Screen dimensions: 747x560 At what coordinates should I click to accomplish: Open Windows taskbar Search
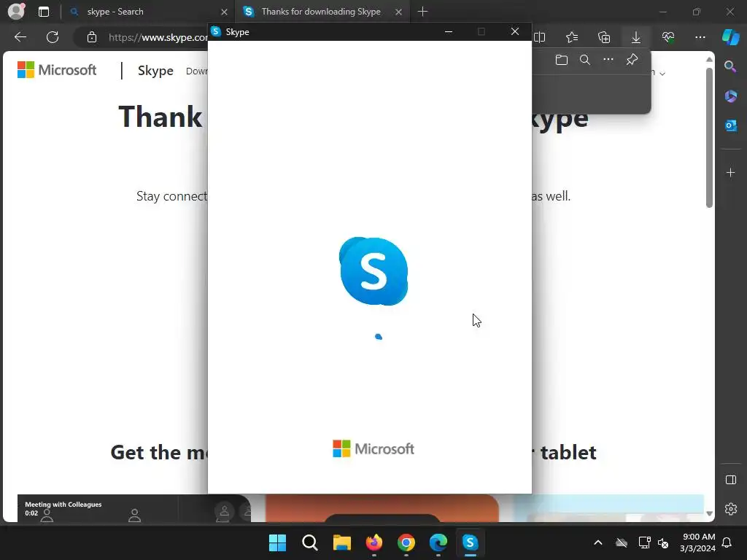pyautogui.click(x=309, y=542)
